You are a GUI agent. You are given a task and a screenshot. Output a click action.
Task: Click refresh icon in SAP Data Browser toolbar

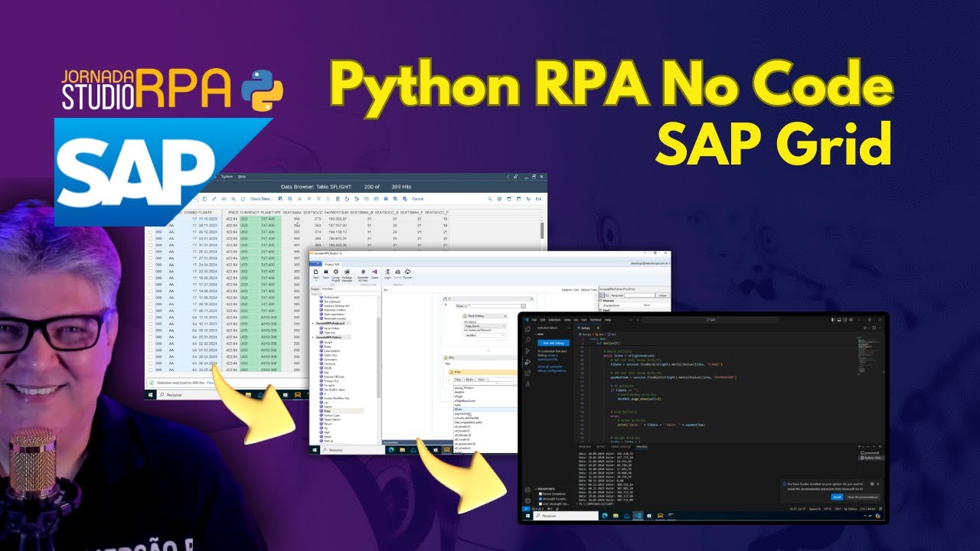pyautogui.click(x=243, y=199)
